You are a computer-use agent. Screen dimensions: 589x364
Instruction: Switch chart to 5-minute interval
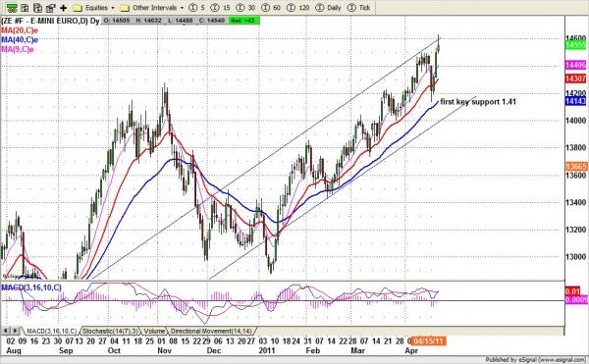197,8
